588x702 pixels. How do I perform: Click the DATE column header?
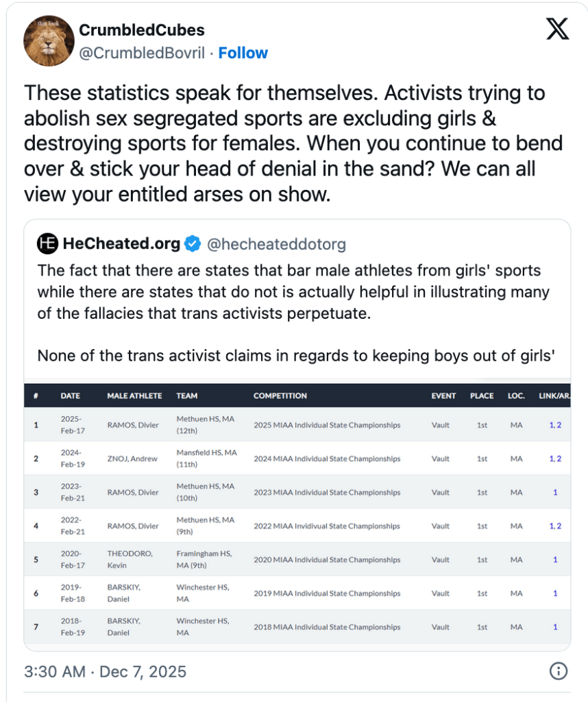tap(70, 396)
